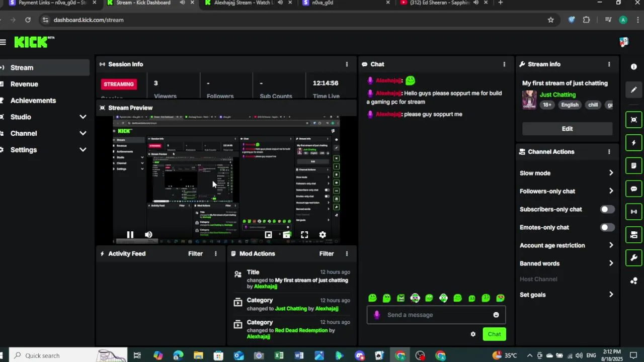Click the lightning activity feed icon in the right rail
Viewport: 644px width, 362px height.
click(x=633, y=143)
